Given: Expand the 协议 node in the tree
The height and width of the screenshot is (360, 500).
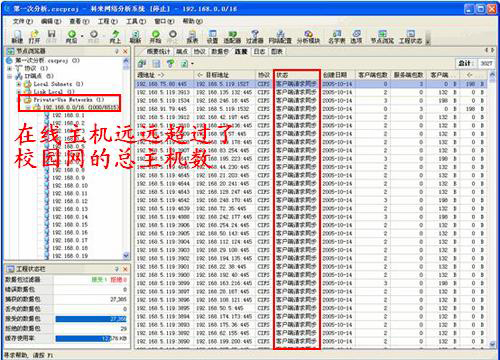Looking at the screenshot, I should (10, 68).
